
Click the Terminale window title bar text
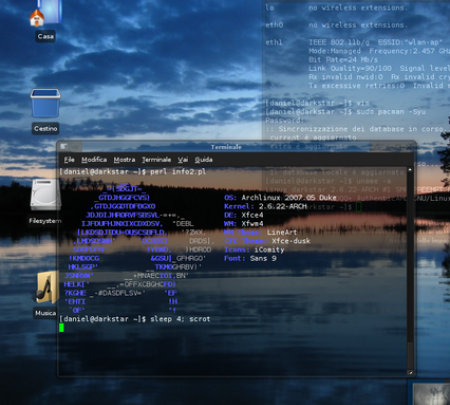(x=226, y=147)
